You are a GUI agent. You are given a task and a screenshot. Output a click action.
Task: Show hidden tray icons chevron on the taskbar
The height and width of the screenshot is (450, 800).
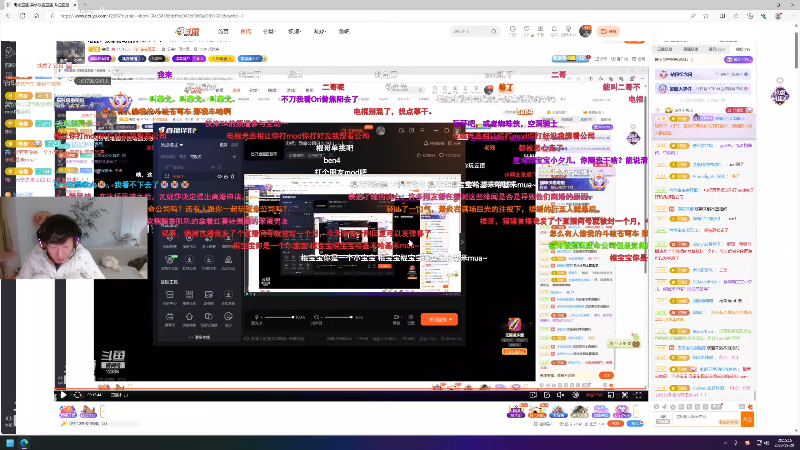tap(725, 443)
